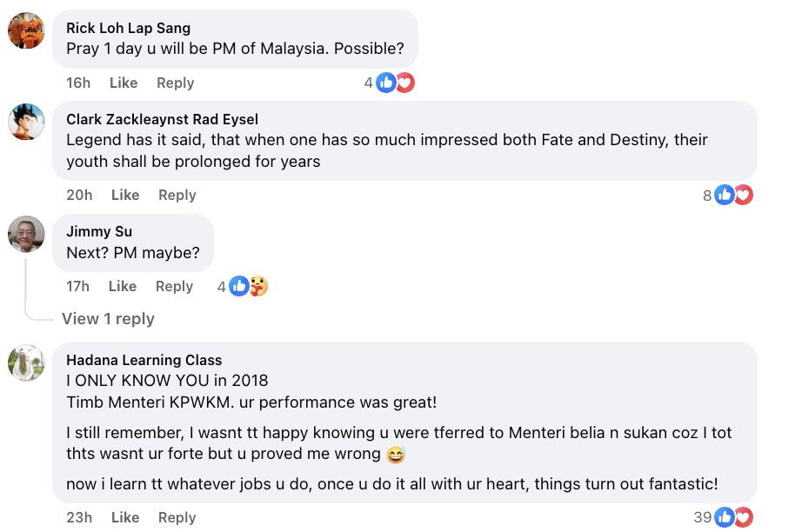Open Jimmy Su's profile avatar
Viewport: 802px width, 532px height.
click(26, 235)
